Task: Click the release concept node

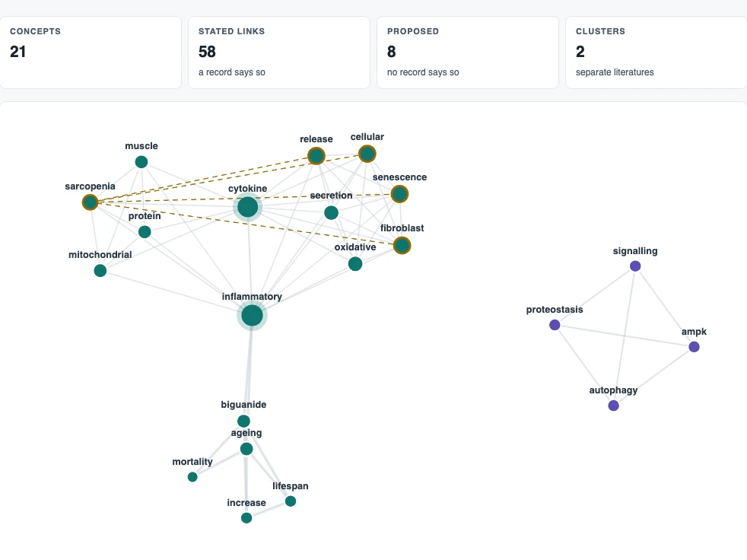Action: 316,156
